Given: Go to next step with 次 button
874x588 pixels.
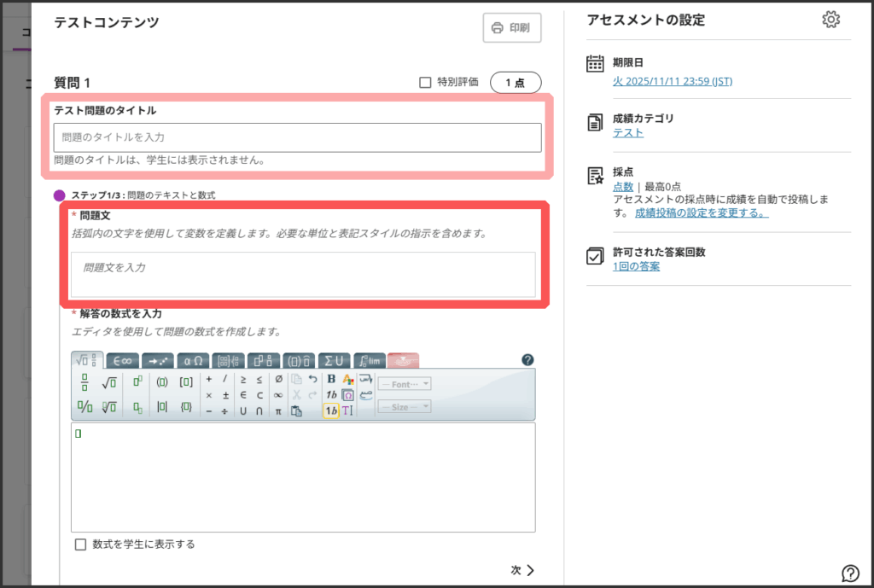Looking at the screenshot, I should [x=522, y=570].
